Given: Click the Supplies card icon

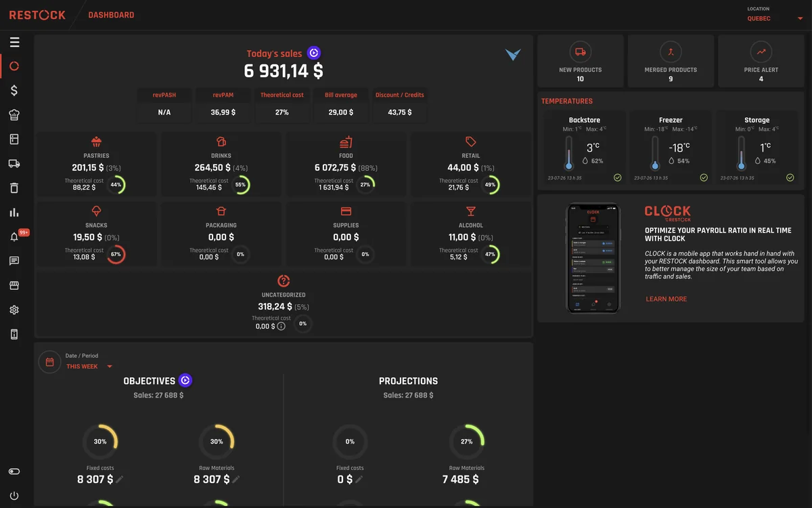Looking at the screenshot, I should click(x=346, y=211).
